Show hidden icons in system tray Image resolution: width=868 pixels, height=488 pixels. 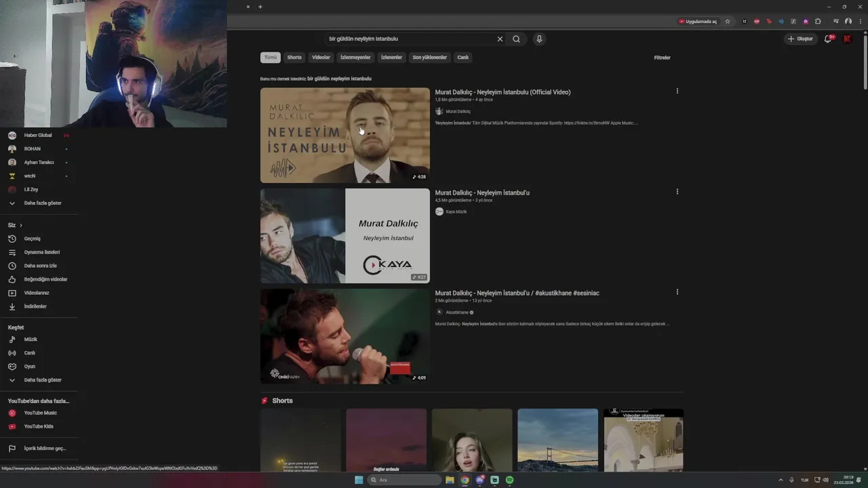[780, 480]
